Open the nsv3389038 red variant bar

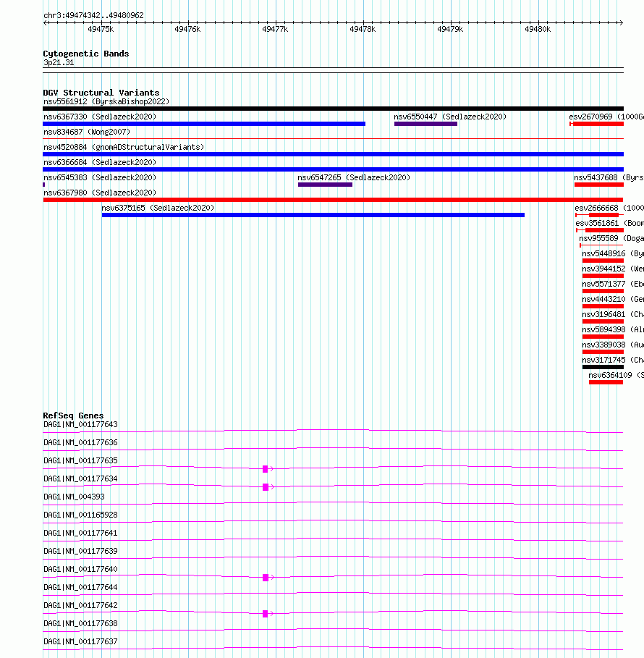[603, 352]
